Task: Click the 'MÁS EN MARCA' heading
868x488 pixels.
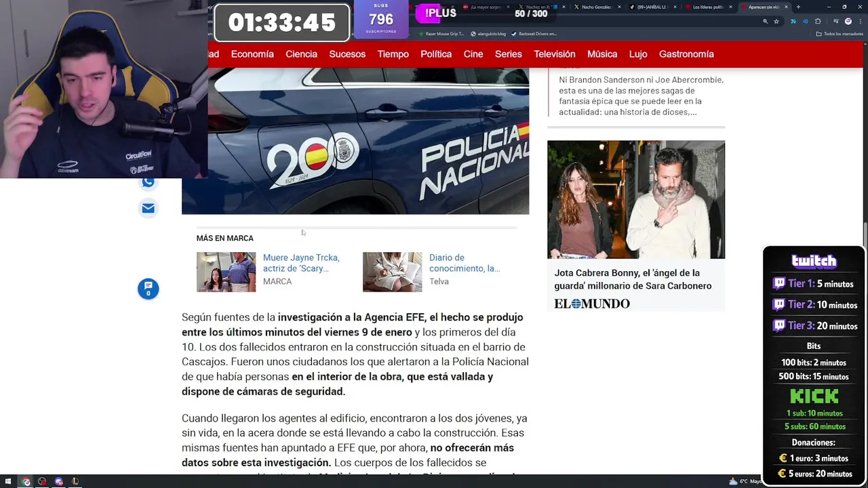Action: (224, 239)
